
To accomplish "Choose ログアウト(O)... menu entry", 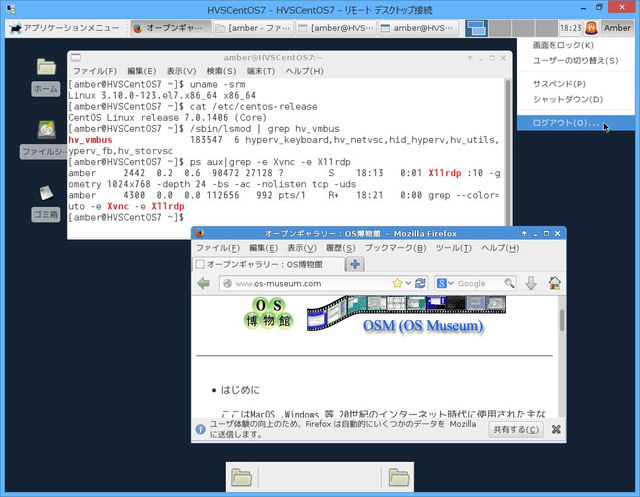I will [x=576, y=123].
